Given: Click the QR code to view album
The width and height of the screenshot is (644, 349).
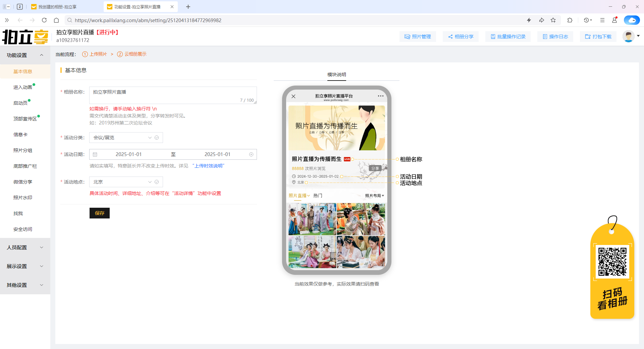Looking at the screenshot, I should click(612, 262).
